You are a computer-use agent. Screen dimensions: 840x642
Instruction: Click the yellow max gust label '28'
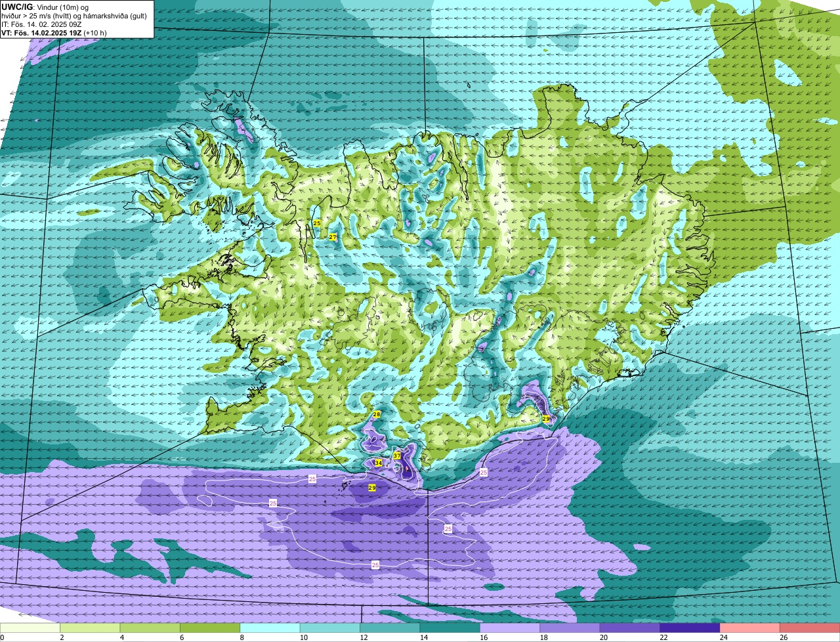tap(376, 414)
